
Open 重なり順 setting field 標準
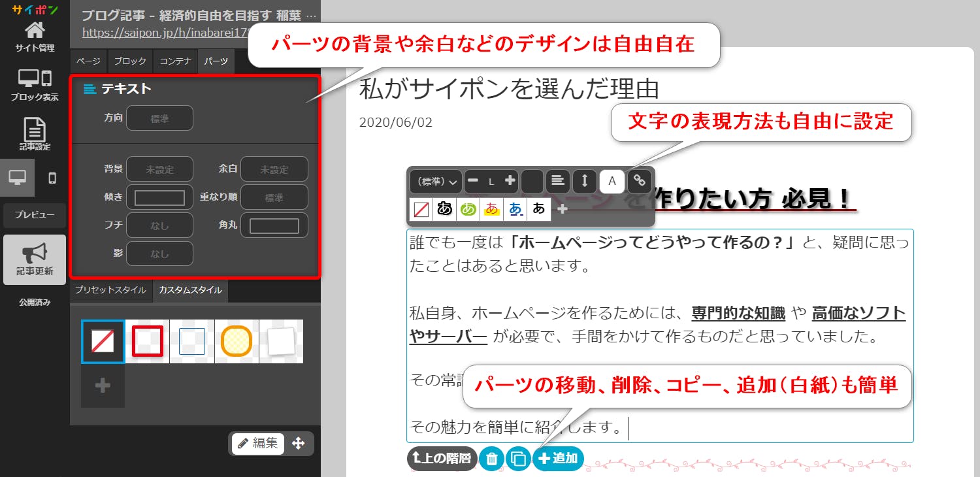pos(274,197)
